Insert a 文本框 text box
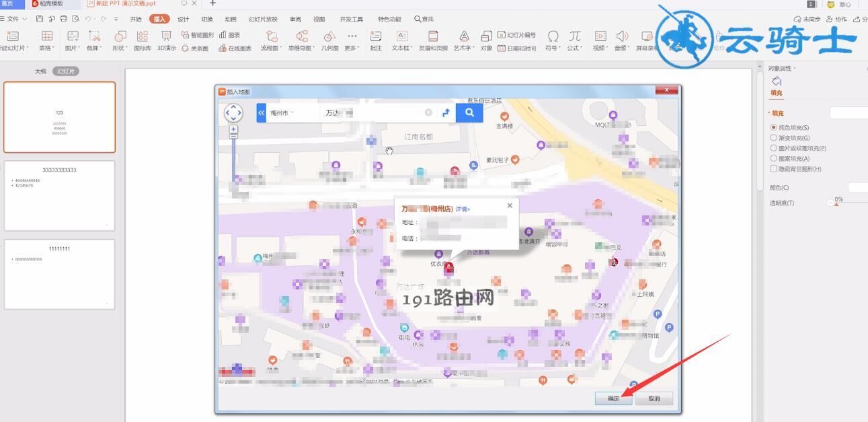 coord(402,40)
